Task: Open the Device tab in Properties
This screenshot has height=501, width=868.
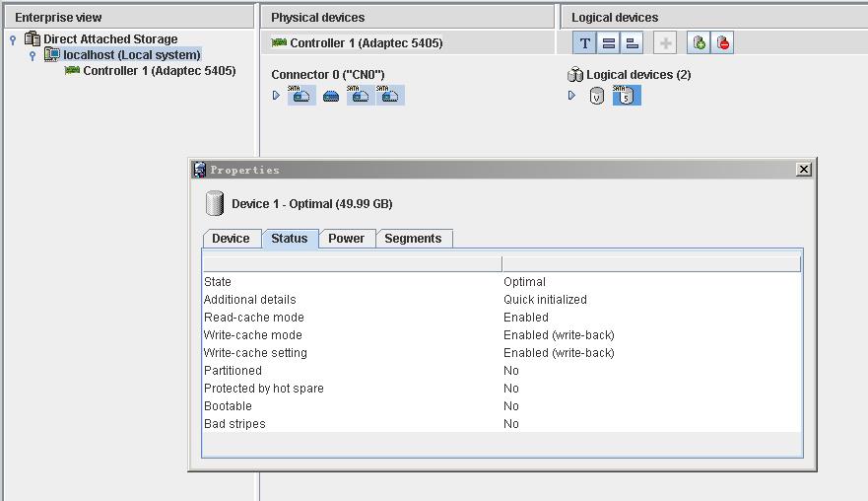Action: tap(231, 239)
